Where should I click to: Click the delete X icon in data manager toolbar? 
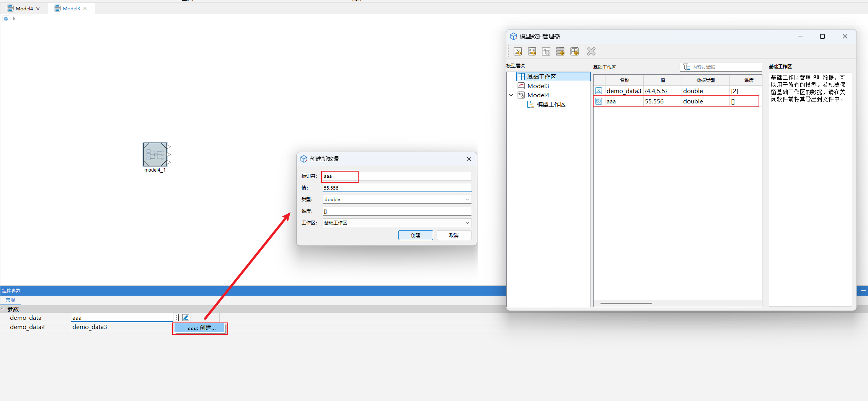pyautogui.click(x=591, y=52)
